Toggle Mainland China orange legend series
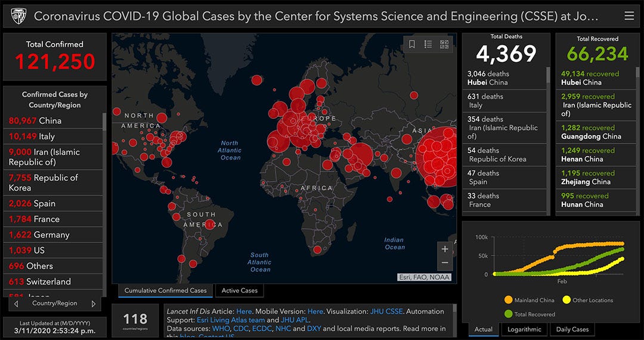The width and height of the screenshot is (644, 340). tap(529, 300)
